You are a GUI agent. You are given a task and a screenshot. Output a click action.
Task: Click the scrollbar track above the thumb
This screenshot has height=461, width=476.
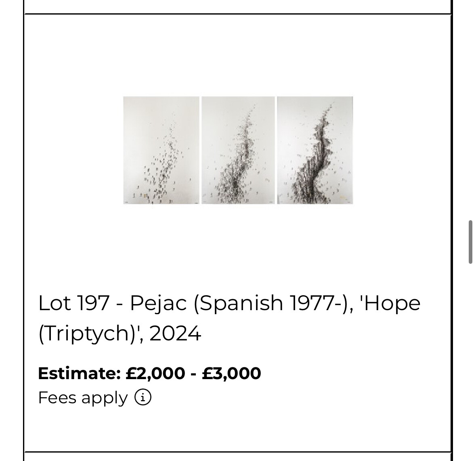(x=470, y=121)
